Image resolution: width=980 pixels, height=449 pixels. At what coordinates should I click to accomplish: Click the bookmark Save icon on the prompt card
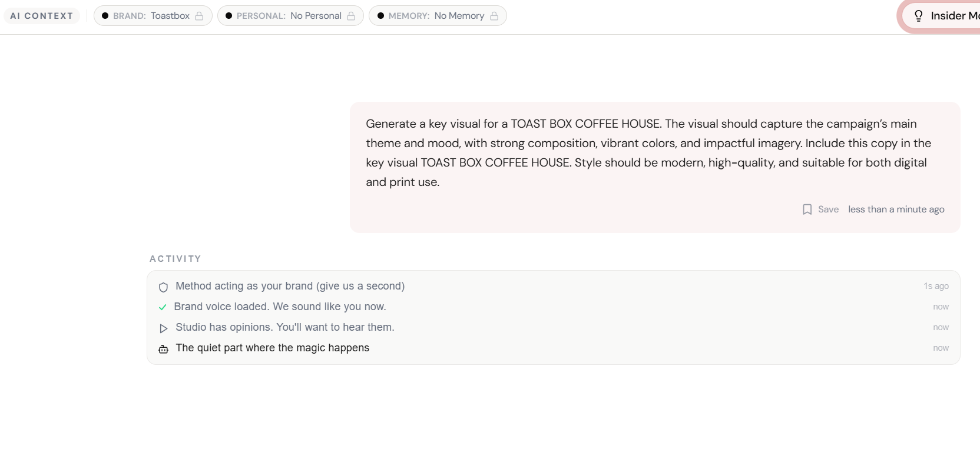coord(807,209)
